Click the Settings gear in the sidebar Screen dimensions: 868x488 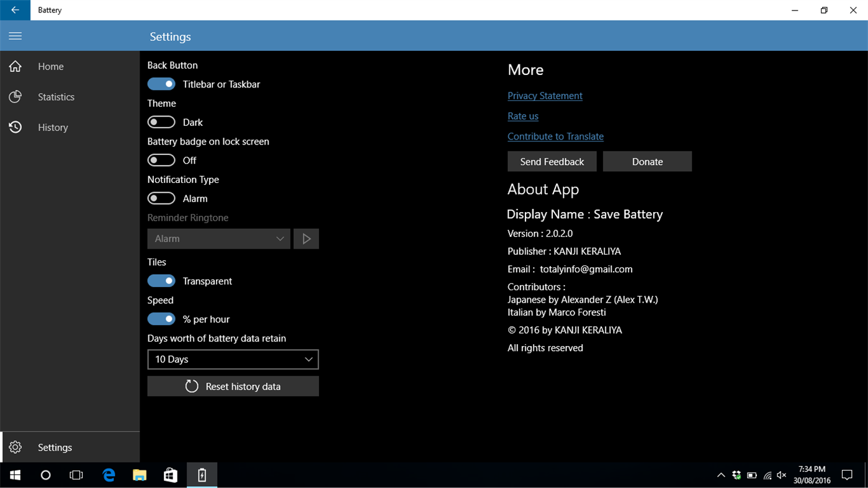[x=15, y=446]
